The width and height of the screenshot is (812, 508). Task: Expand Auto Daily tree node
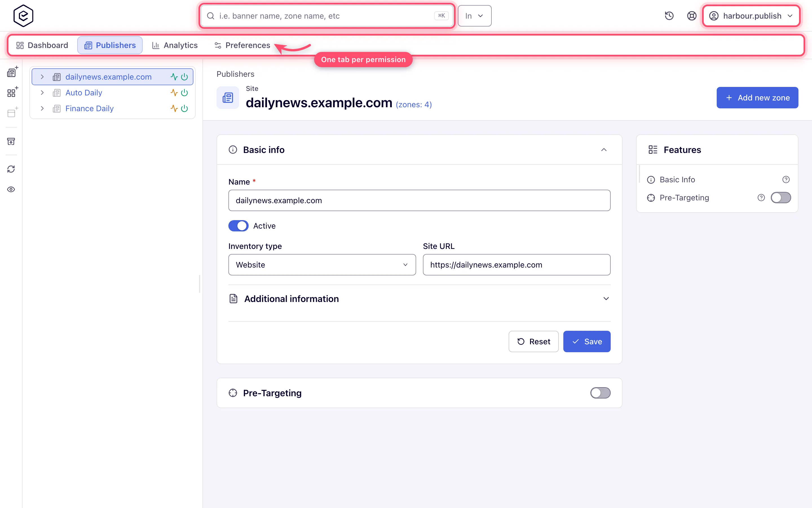[42, 93]
